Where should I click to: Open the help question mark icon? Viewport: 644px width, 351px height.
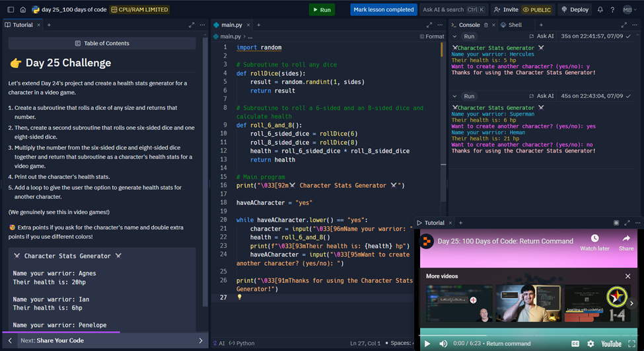tap(612, 9)
